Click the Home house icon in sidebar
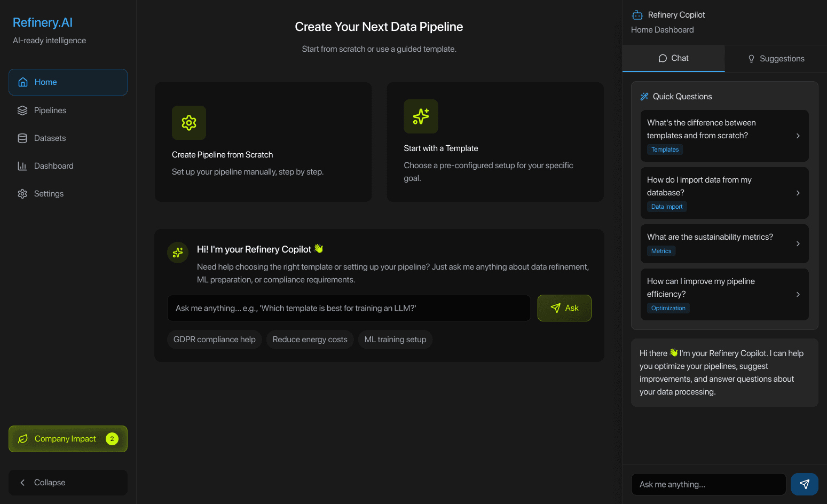827x504 pixels. coord(23,82)
